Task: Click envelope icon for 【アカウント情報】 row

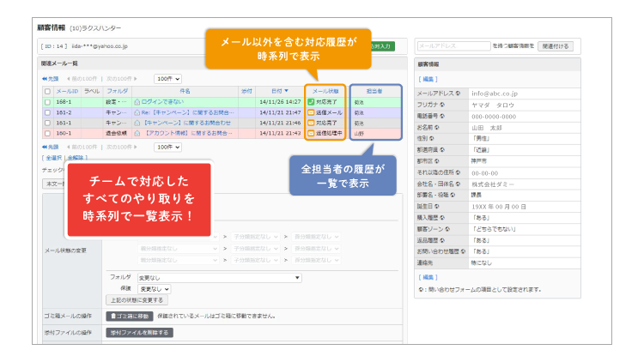Action: click(137, 133)
